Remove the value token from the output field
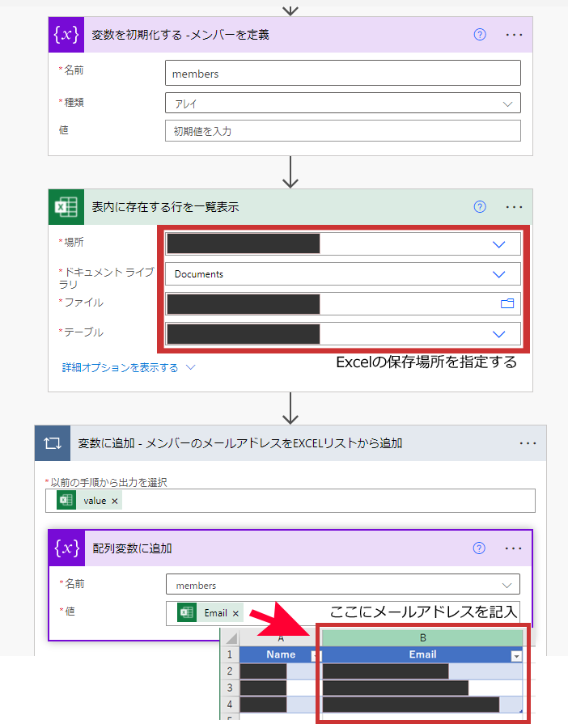568x728 pixels. [115, 501]
